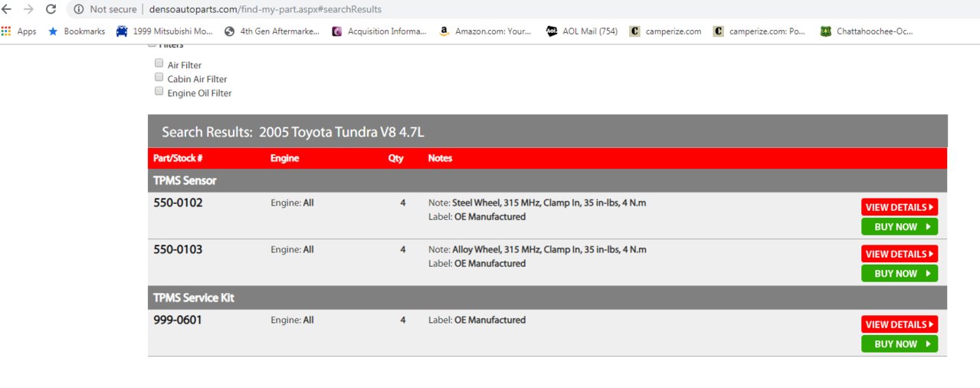This screenshot has height=388, width=980.
Task: Open the Not secure site info icon
Action: tap(79, 9)
